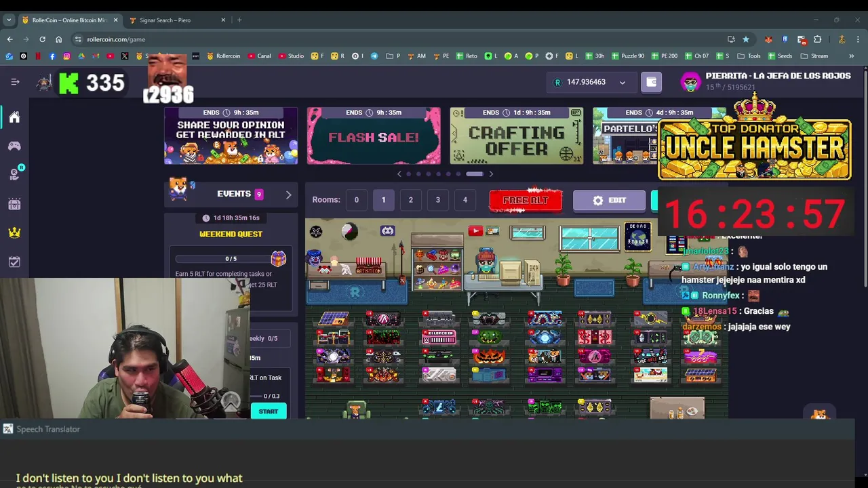The image size is (868, 488).
Task: Select the active banner carousel indicator
Action: (475, 174)
